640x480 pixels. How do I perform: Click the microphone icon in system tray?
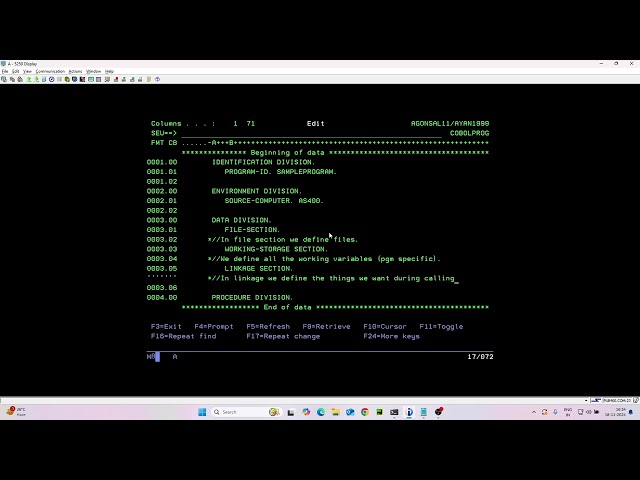point(555,412)
